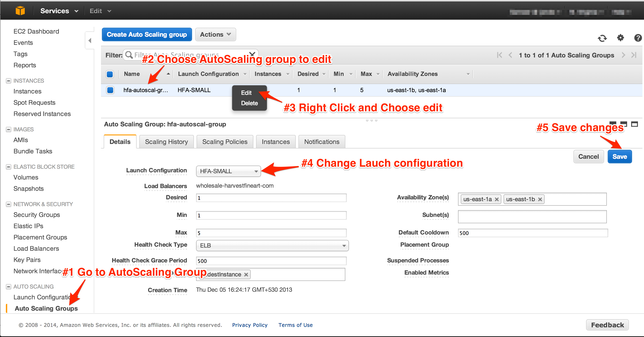Save the Auto Scaling group changes

620,157
